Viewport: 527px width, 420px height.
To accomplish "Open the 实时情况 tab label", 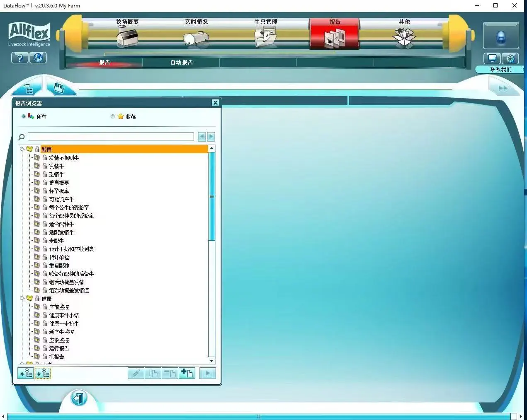I will (x=197, y=22).
